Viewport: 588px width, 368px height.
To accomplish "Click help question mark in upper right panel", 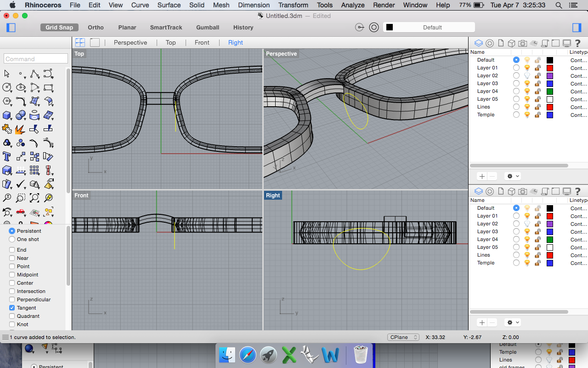I will pyautogui.click(x=577, y=43).
